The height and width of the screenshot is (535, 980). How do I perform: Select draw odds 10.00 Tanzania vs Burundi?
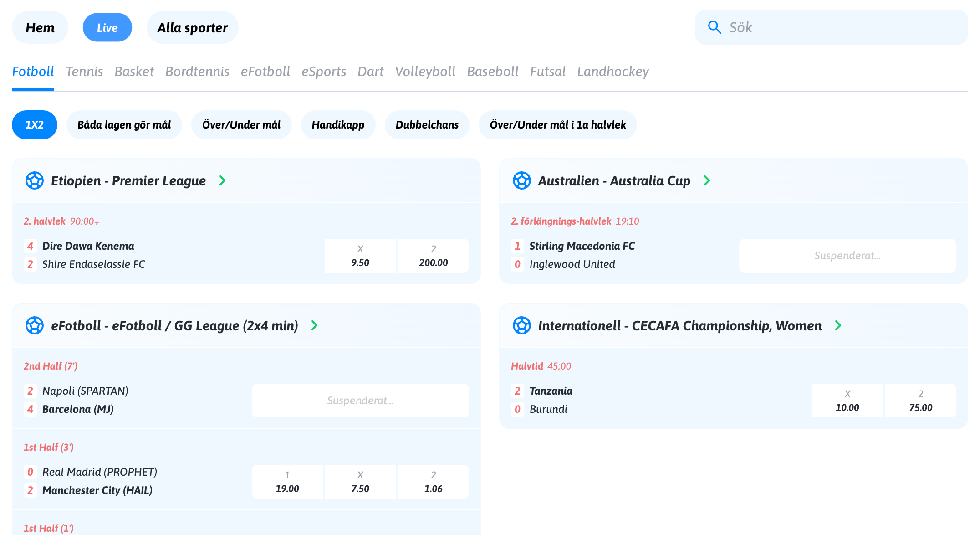coord(847,401)
